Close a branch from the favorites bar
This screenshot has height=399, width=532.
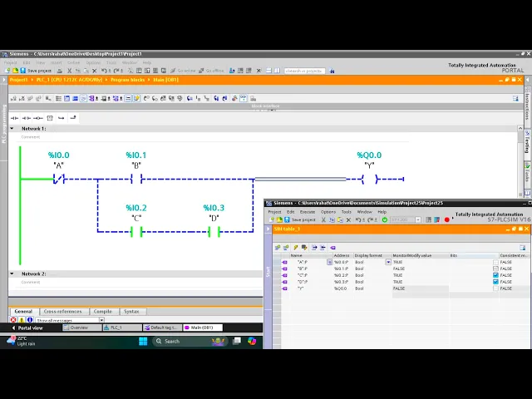click(x=73, y=118)
